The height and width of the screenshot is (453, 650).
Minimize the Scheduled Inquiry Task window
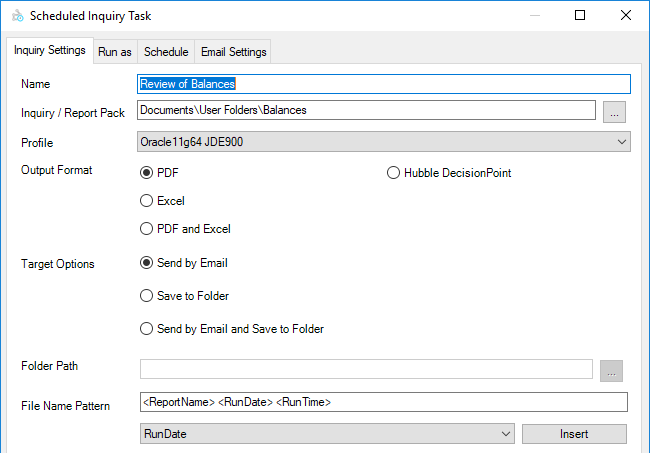[535, 16]
